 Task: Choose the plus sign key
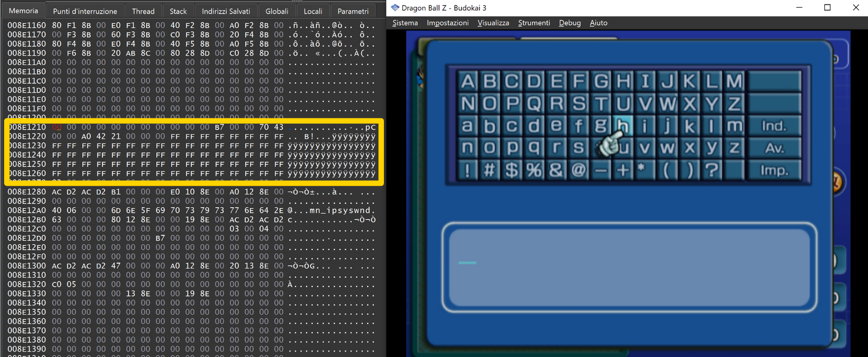coord(623,170)
